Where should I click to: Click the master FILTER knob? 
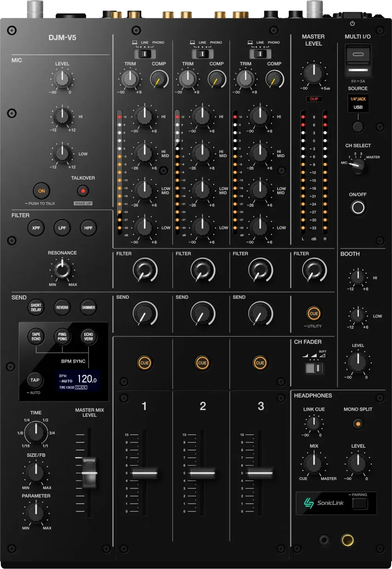(x=314, y=270)
